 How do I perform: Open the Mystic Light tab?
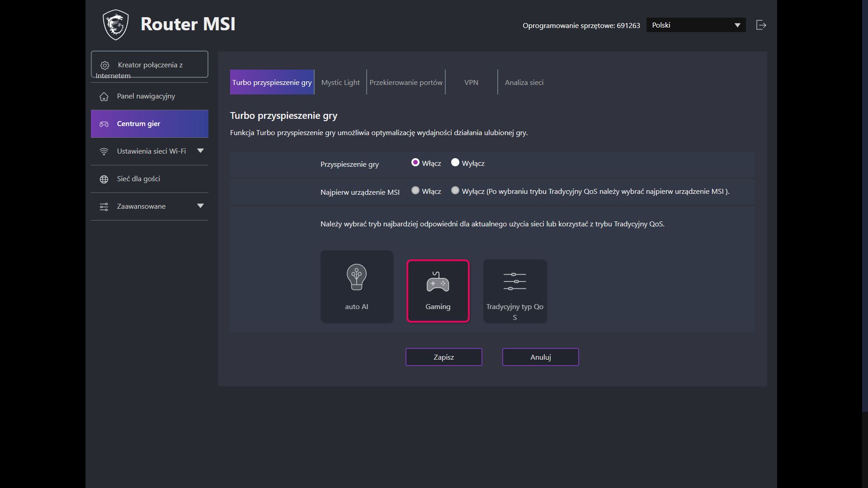coord(340,82)
